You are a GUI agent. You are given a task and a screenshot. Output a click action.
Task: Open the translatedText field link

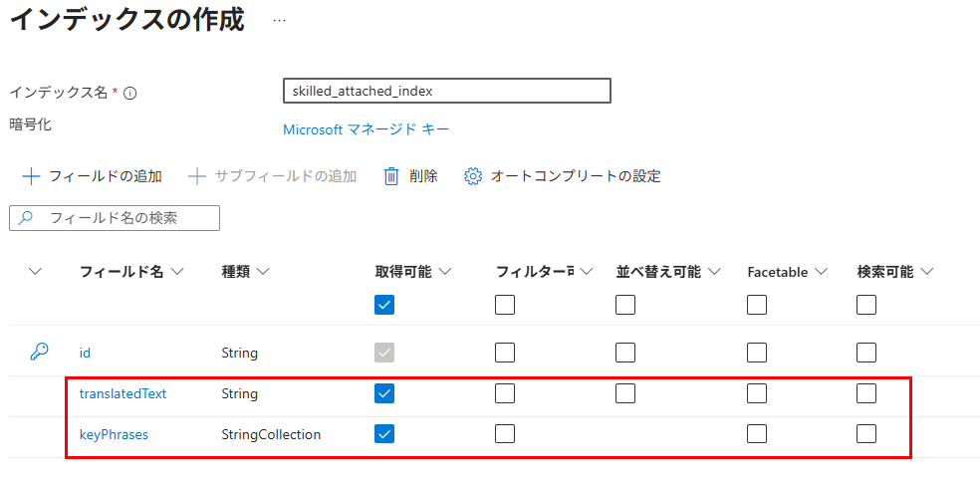(x=122, y=393)
